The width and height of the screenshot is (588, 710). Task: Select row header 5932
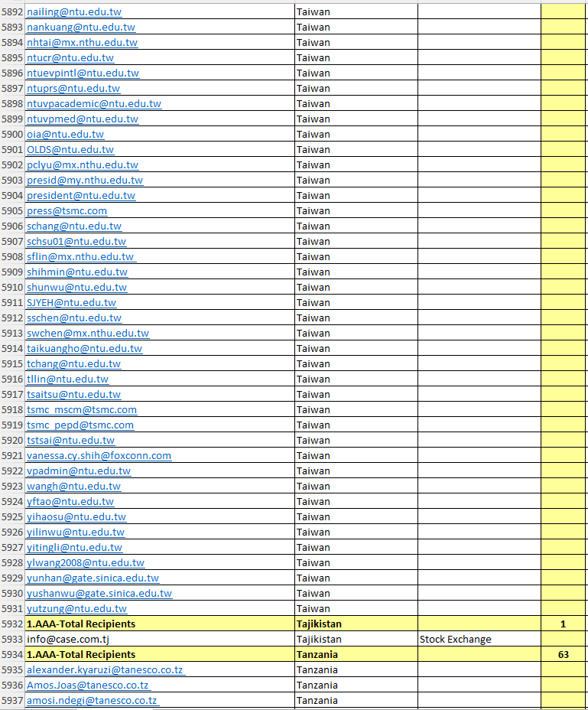pos(12,624)
